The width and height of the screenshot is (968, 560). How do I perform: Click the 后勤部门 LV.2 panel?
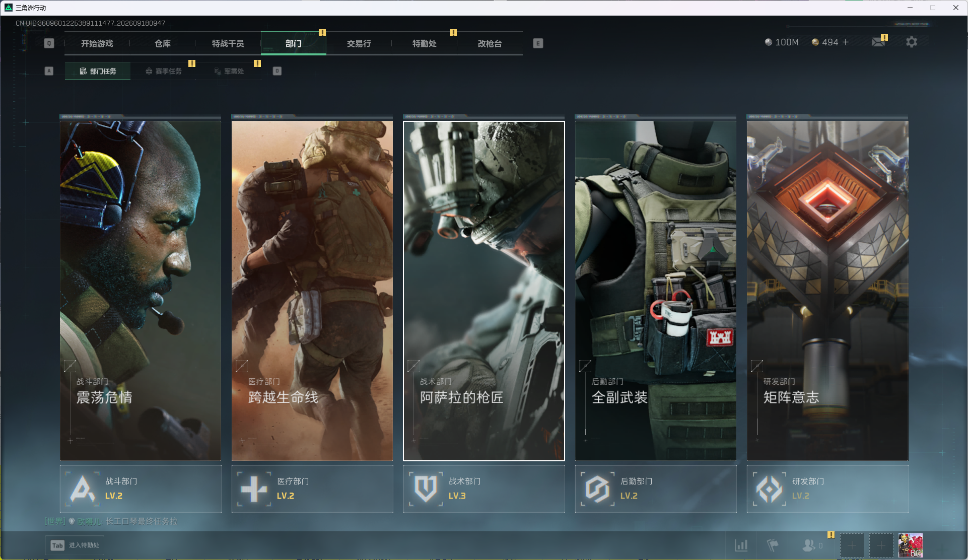click(656, 488)
